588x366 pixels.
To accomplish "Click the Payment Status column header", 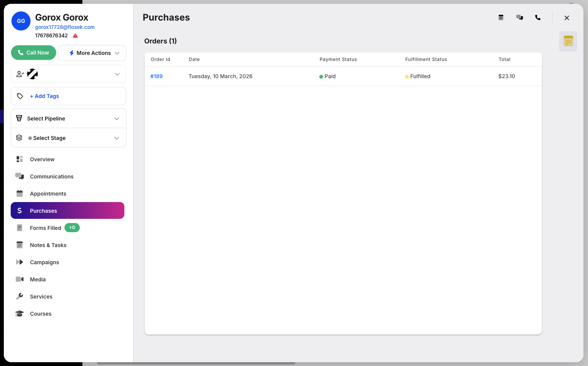I will pyautogui.click(x=338, y=59).
